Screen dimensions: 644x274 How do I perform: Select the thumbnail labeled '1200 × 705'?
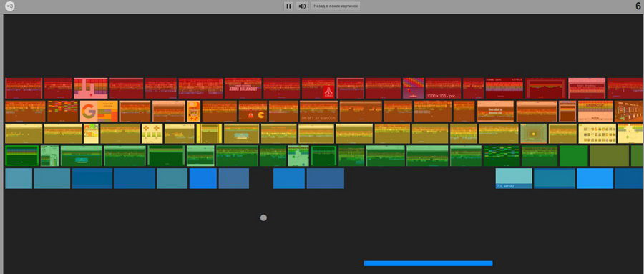click(443, 88)
